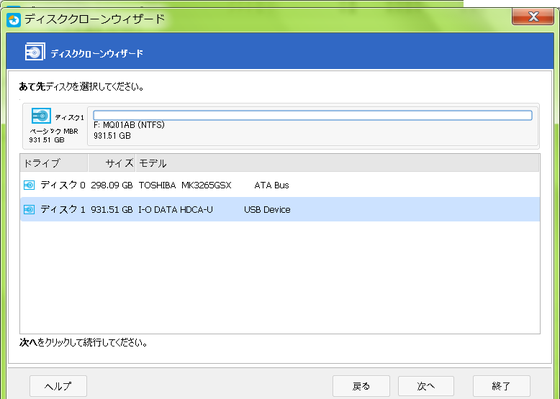Click the ヘルプ button
The image size is (560, 399).
click(58, 386)
